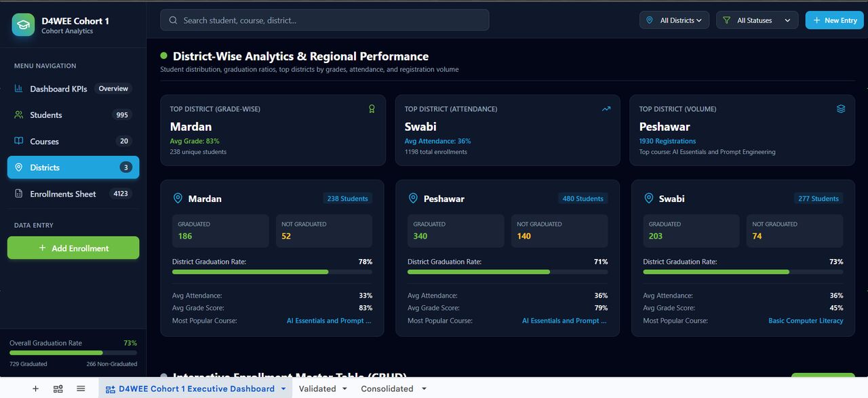Viewport: 868px width, 398px height.
Task: Click Mardan's District Graduation Rate bar
Action: pos(272,272)
